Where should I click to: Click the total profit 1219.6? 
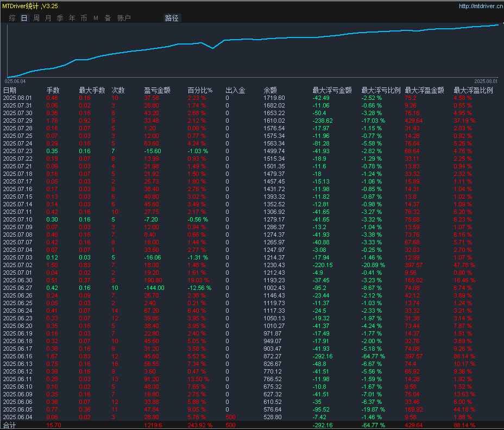(x=153, y=425)
